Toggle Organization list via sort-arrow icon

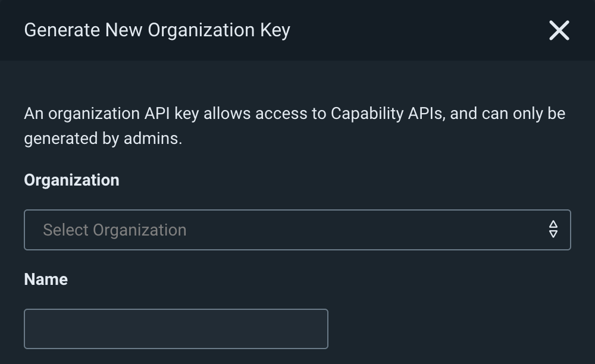point(553,230)
